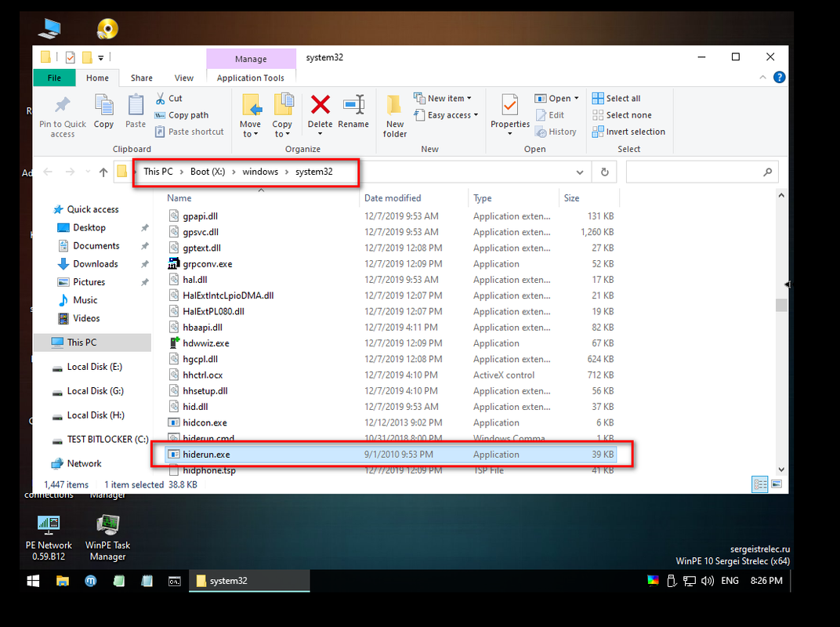Switch to the Share tab
Viewport: 840px width, 627px height.
coord(141,78)
